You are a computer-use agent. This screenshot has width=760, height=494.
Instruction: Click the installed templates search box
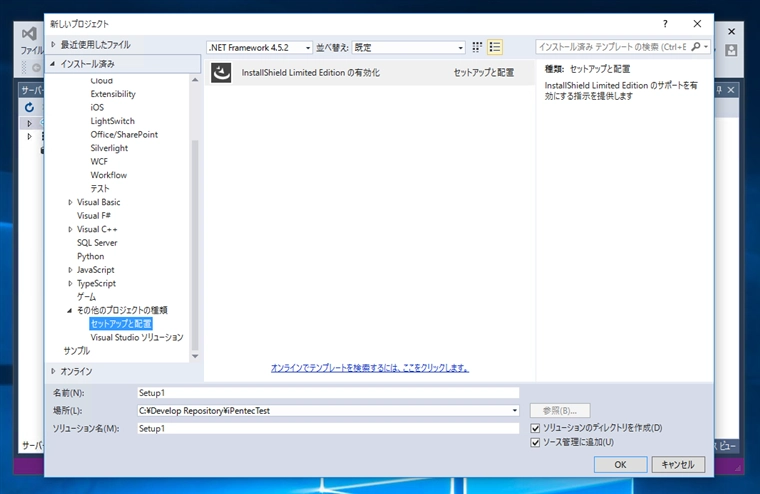pos(613,47)
